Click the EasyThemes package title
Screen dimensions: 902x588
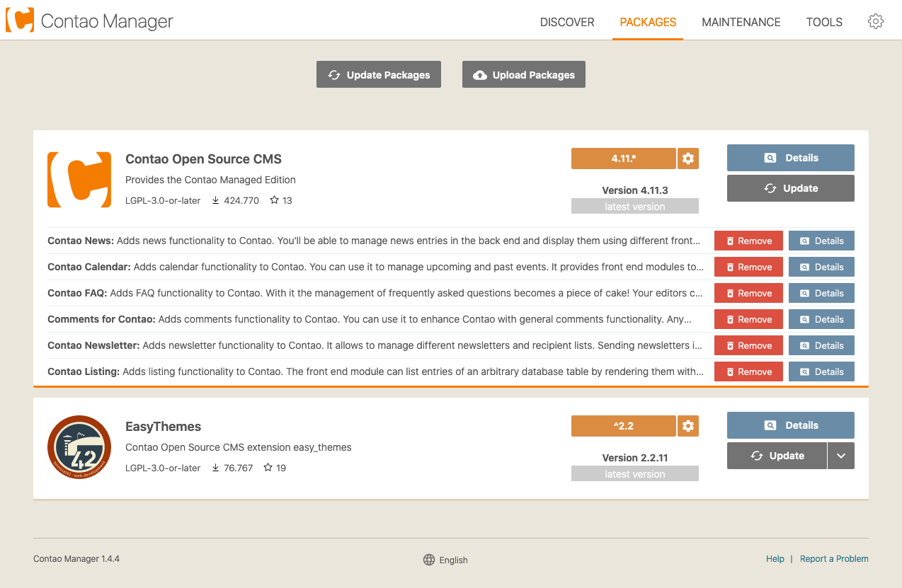click(163, 427)
